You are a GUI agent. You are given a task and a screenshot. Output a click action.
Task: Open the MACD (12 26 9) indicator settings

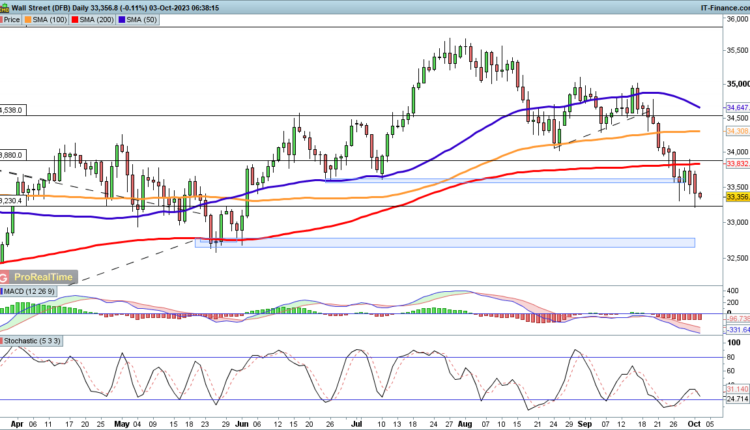tap(29, 291)
